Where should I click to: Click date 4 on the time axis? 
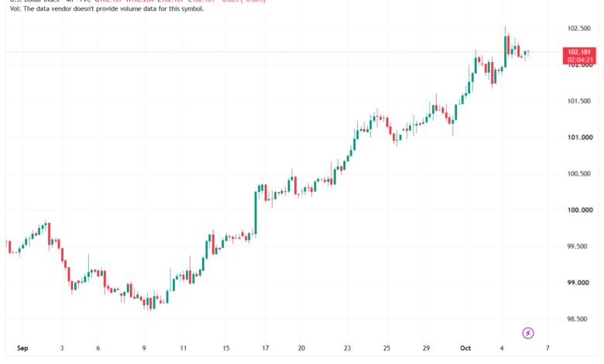tap(502, 349)
